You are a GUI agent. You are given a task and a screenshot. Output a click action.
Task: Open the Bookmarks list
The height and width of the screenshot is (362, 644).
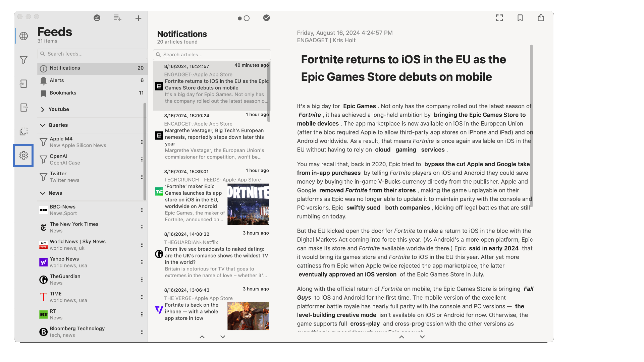pyautogui.click(x=63, y=93)
